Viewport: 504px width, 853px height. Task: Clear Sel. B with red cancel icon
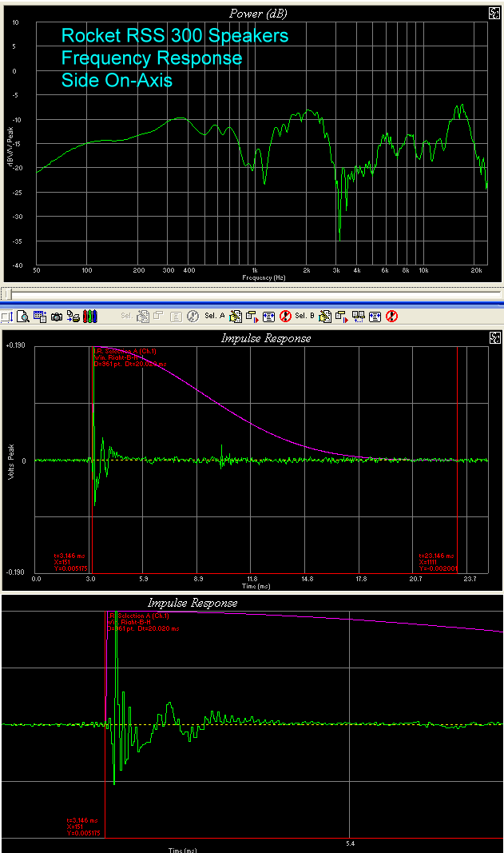click(x=392, y=316)
